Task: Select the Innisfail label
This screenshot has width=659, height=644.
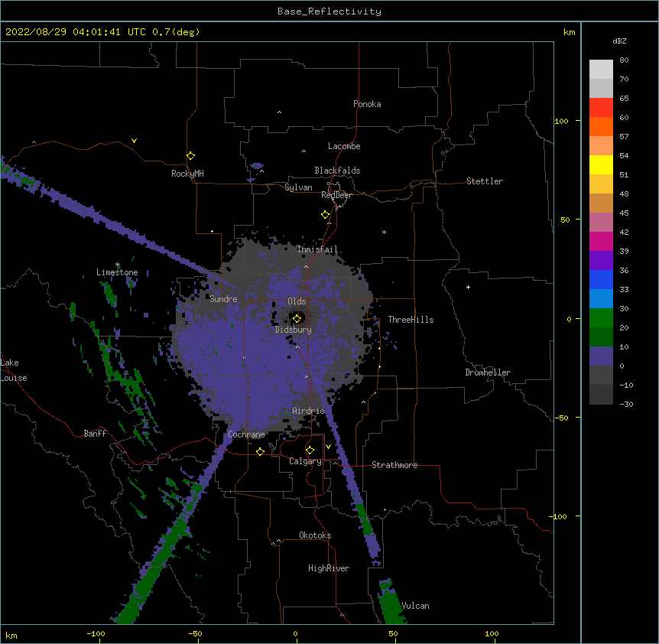Action: 317,249
